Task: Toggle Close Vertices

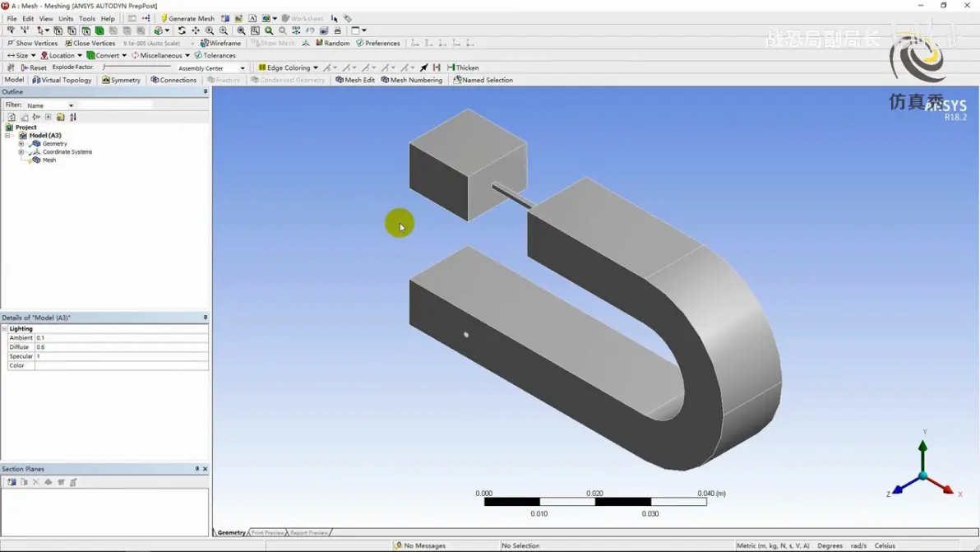Action: point(90,43)
